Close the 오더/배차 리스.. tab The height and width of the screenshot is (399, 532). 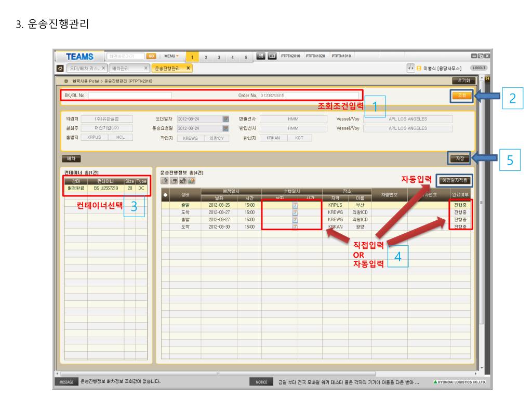[103, 68]
